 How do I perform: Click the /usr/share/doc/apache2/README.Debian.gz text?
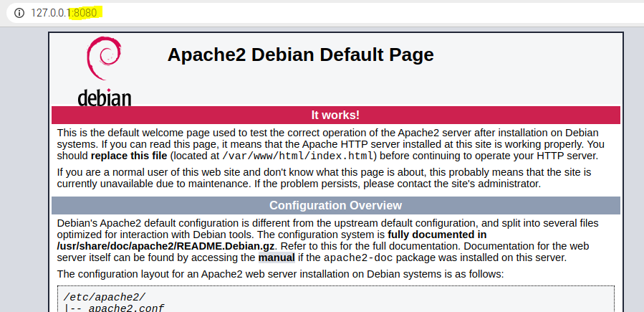(166, 246)
